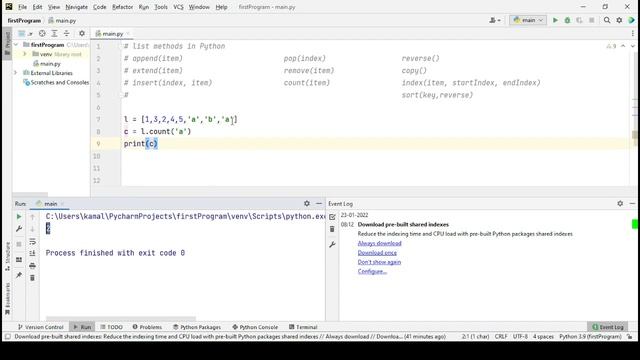The width and height of the screenshot is (640, 360).
Task: Mark all Event Log notifications as read
Action: tap(332, 217)
